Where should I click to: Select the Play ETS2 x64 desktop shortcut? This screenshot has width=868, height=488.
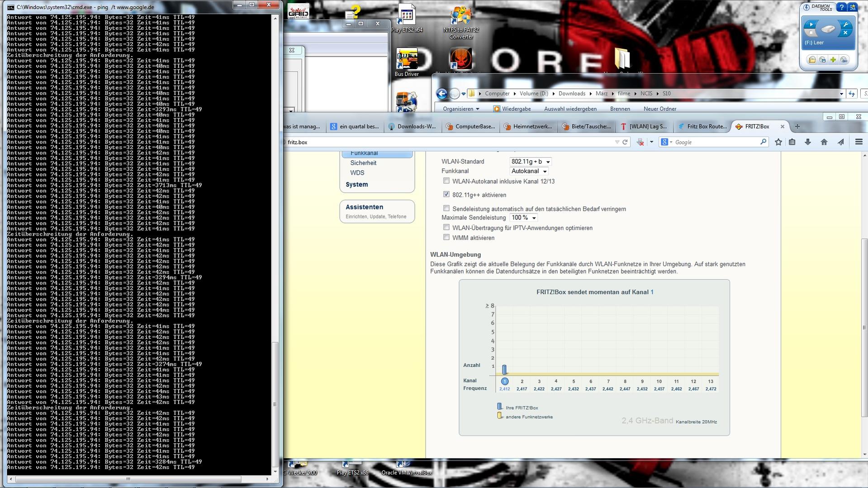[x=407, y=19]
